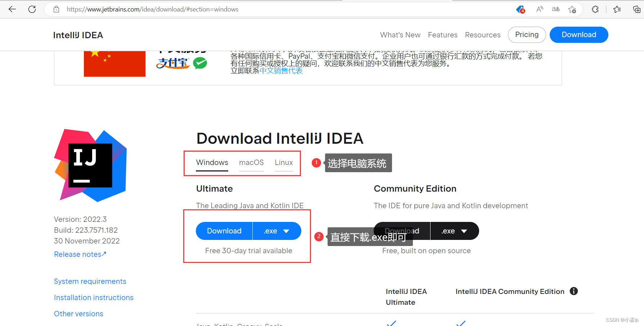
Task: Open the translate page icon
Action: point(556,9)
